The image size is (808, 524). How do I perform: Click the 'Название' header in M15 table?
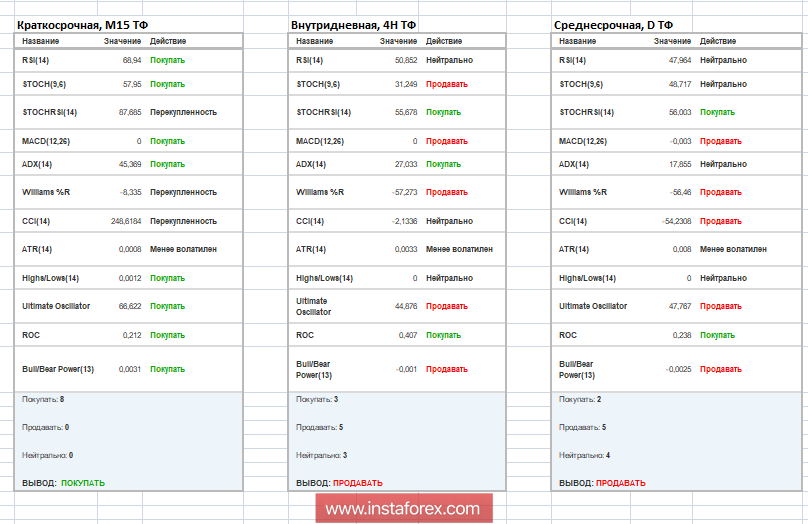(x=41, y=41)
